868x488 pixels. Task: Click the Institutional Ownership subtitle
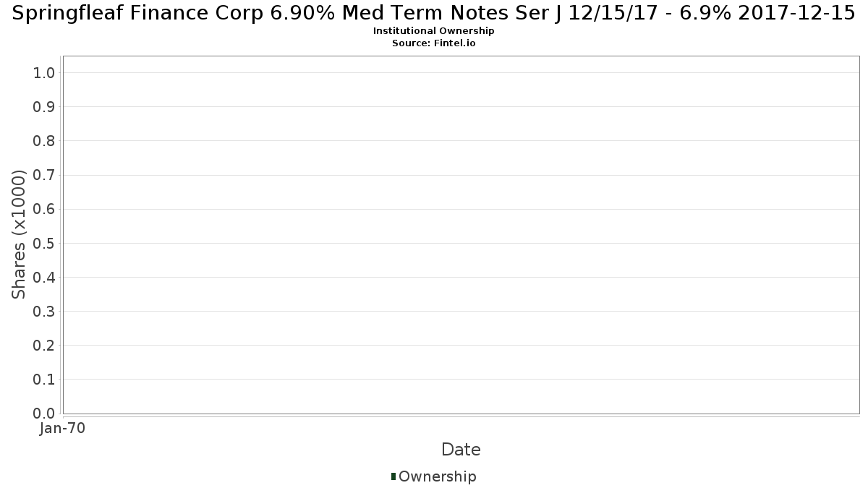point(434,31)
